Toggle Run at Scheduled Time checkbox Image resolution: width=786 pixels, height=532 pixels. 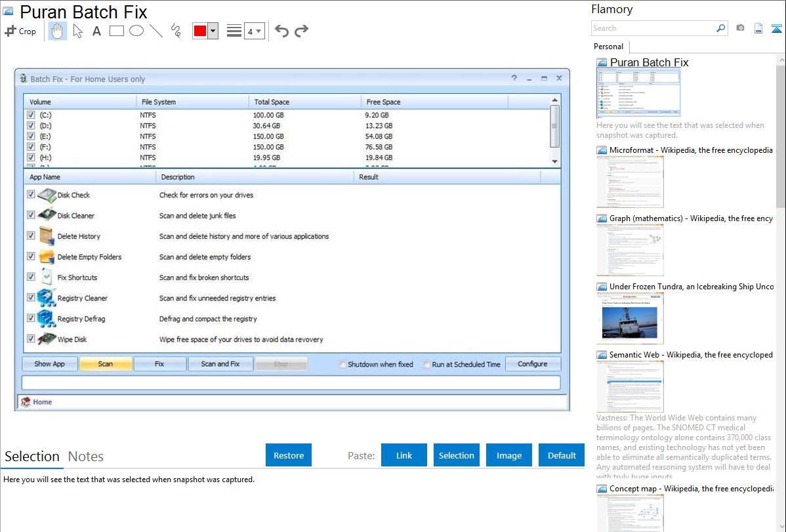pyautogui.click(x=426, y=364)
